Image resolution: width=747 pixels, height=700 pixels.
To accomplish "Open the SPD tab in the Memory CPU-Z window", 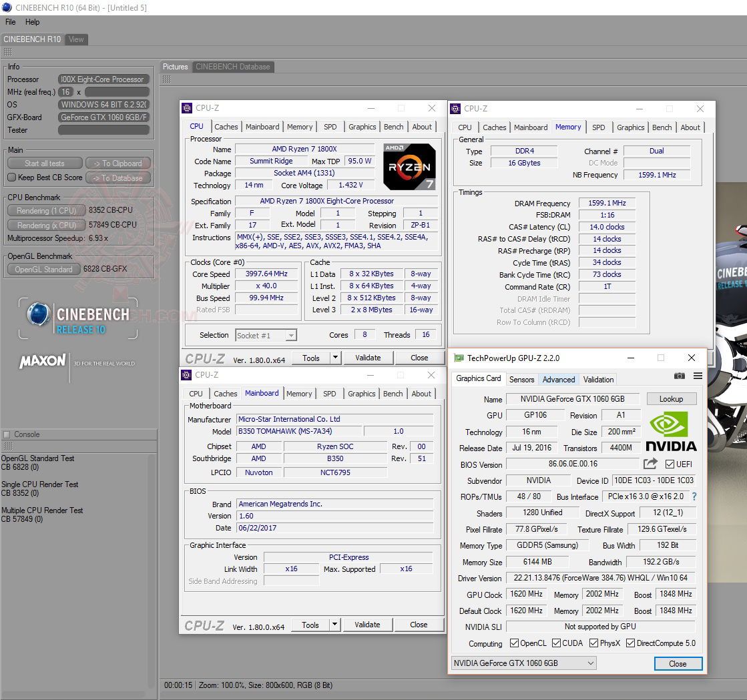I will click(x=598, y=127).
